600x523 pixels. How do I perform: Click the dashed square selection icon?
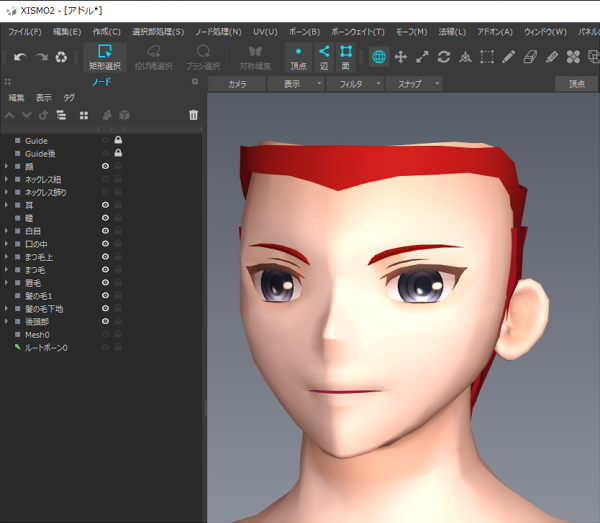[x=487, y=57]
